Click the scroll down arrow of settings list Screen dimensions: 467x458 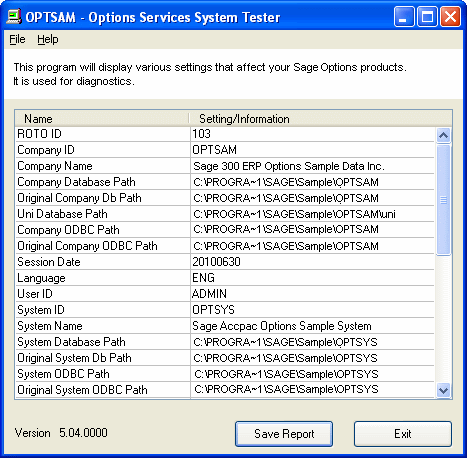point(443,390)
